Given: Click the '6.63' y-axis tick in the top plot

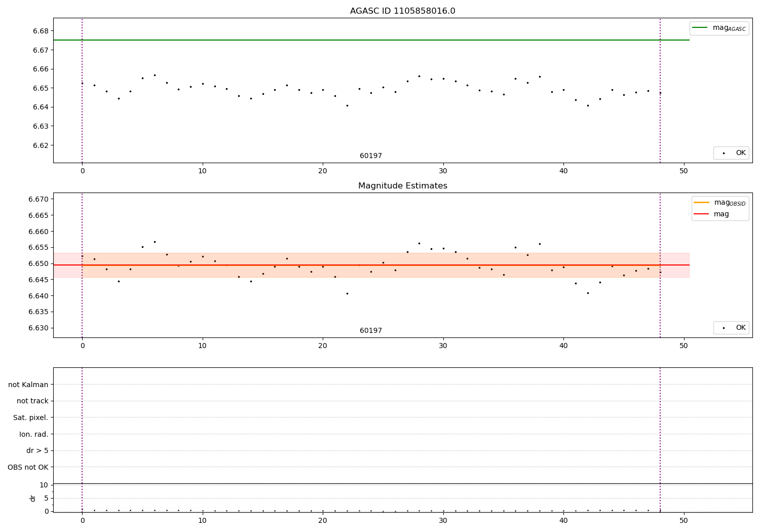Looking at the screenshot, I should pyautogui.click(x=41, y=126).
